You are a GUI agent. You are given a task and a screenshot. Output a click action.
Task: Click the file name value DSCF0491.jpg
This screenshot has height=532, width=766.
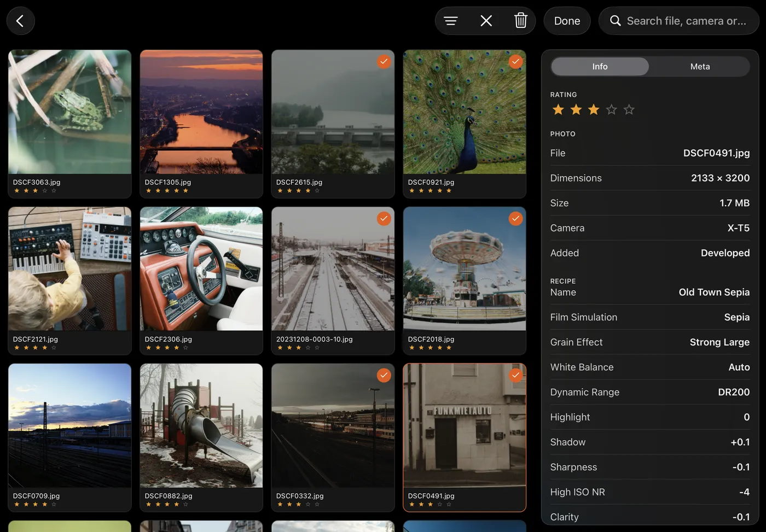coord(716,153)
